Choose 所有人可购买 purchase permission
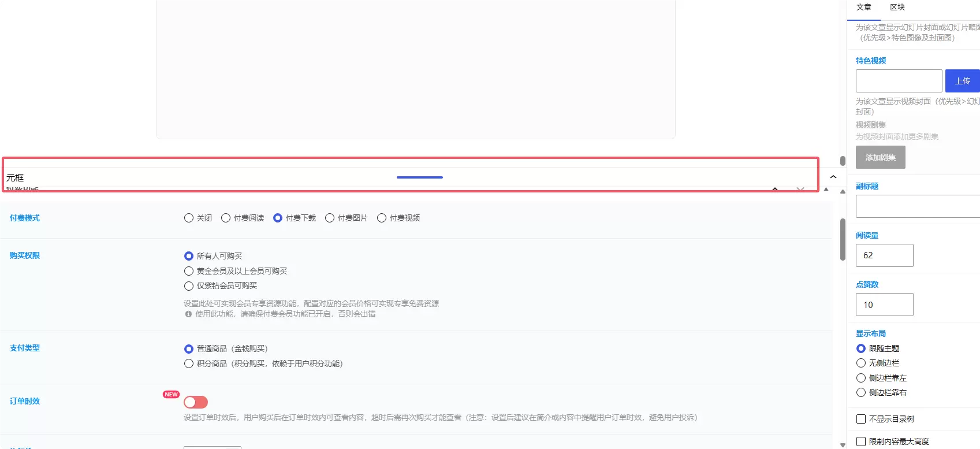The image size is (980, 449). 189,256
